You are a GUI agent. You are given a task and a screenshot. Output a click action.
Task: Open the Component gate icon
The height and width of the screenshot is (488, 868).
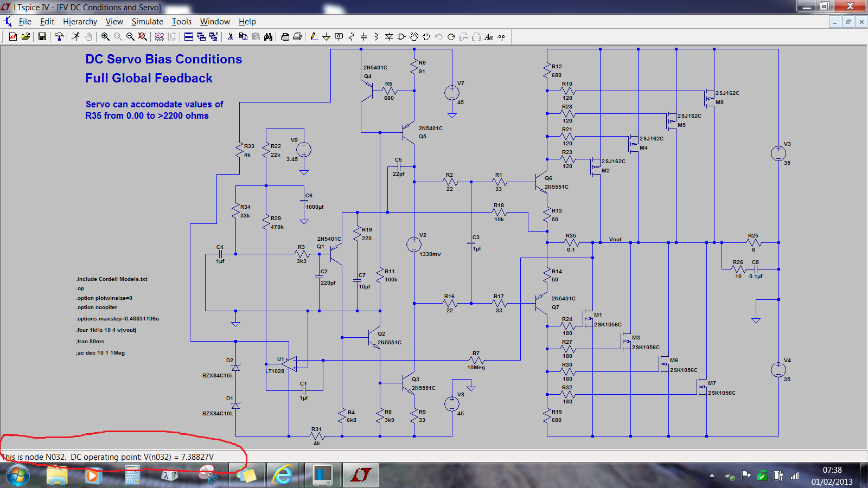(x=401, y=37)
